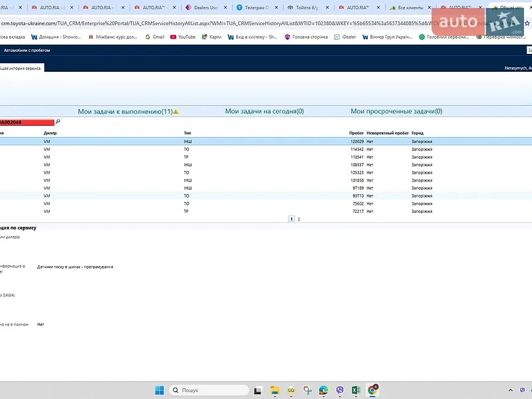Image resolution: width=532 pixels, height=399 pixels.
Task: Click the Автомобили с пробегом header item
Action: [27, 51]
